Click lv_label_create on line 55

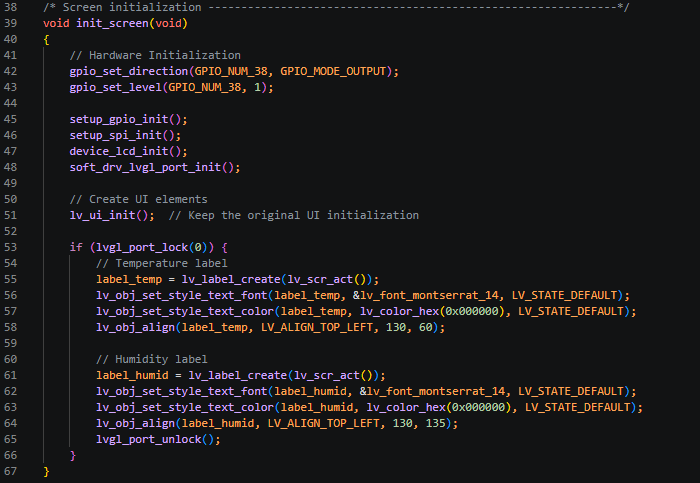tap(231, 279)
